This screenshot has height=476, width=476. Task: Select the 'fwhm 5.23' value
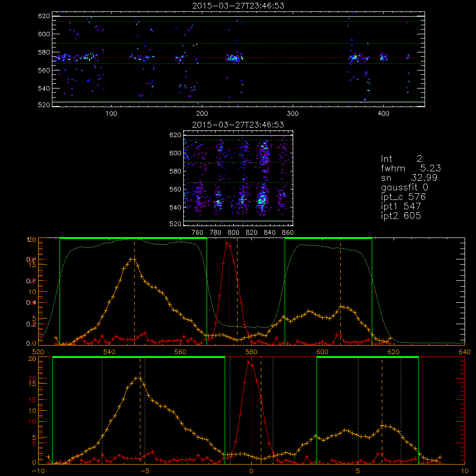411,168
